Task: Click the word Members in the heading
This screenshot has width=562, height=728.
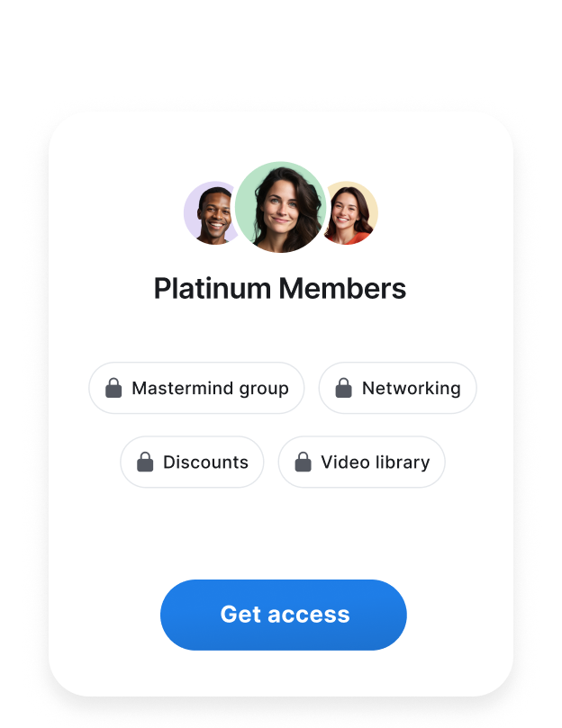Action: (342, 289)
